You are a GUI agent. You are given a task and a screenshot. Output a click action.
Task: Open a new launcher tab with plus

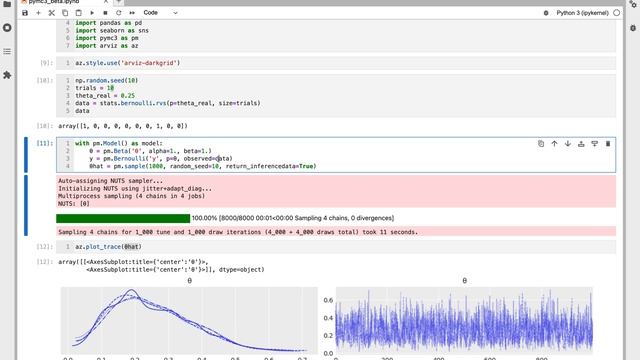(118, 2)
